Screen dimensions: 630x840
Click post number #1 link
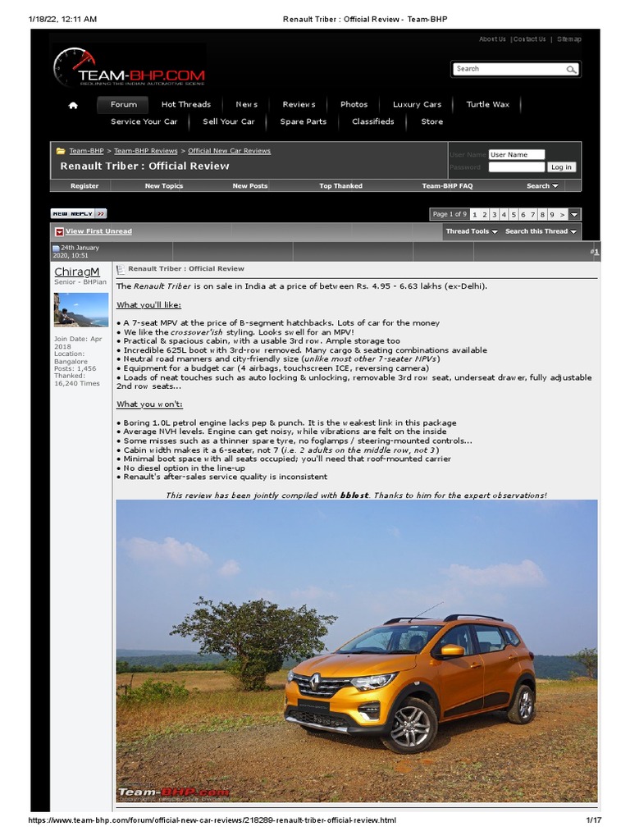596,252
